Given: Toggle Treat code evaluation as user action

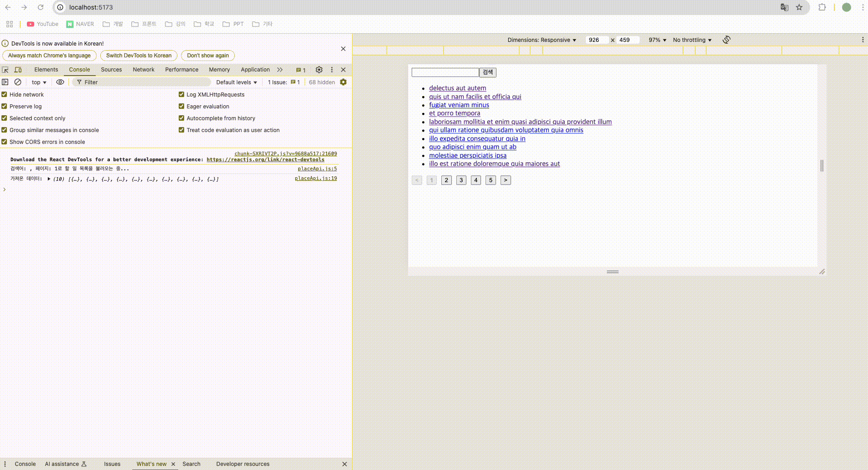Looking at the screenshot, I should point(181,130).
